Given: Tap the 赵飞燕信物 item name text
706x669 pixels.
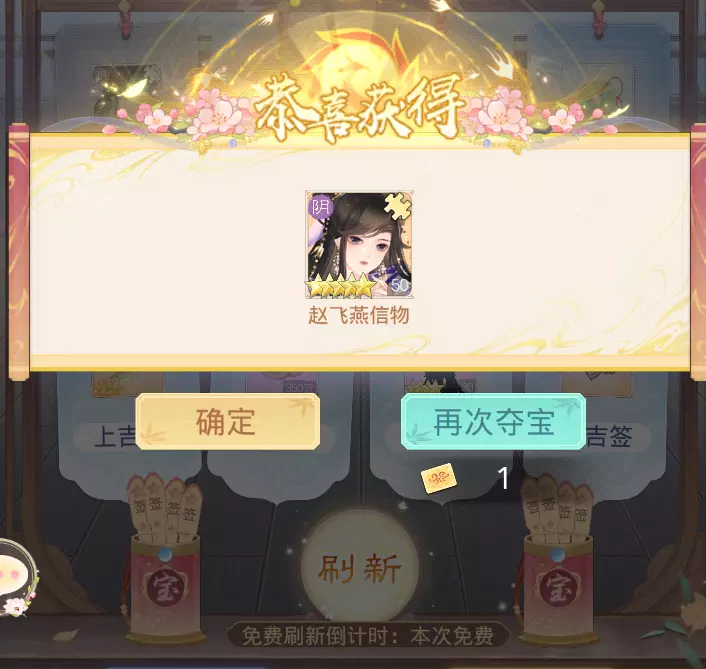Looking at the screenshot, I should pyautogui.click(x=359, y=315).
